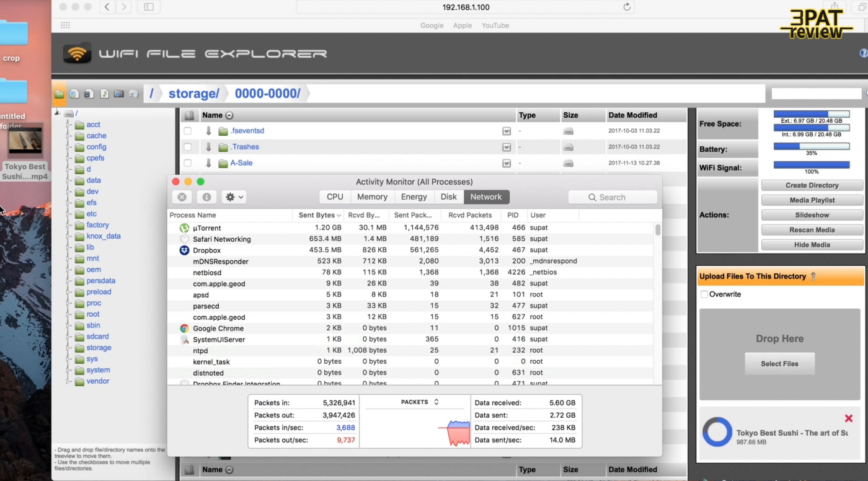868x481 pixels.
Task: Click the images filter icon in explorer toolbar
Action: click(x=74, y=94)
